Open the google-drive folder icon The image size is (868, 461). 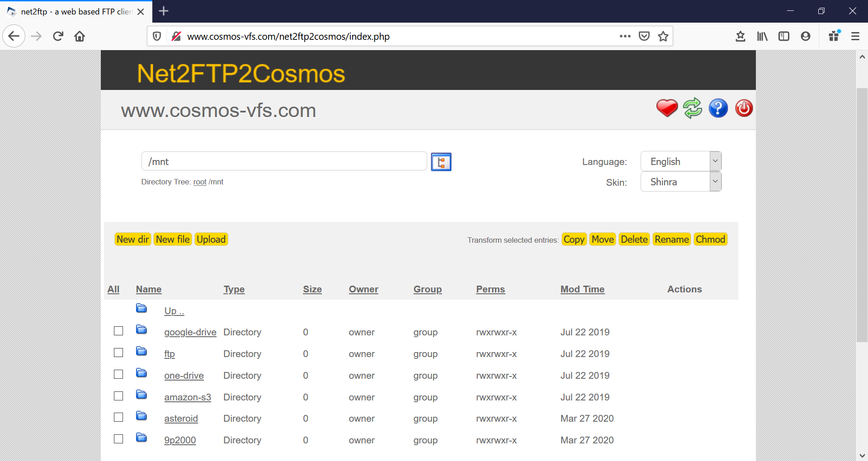tap(142, 330)
